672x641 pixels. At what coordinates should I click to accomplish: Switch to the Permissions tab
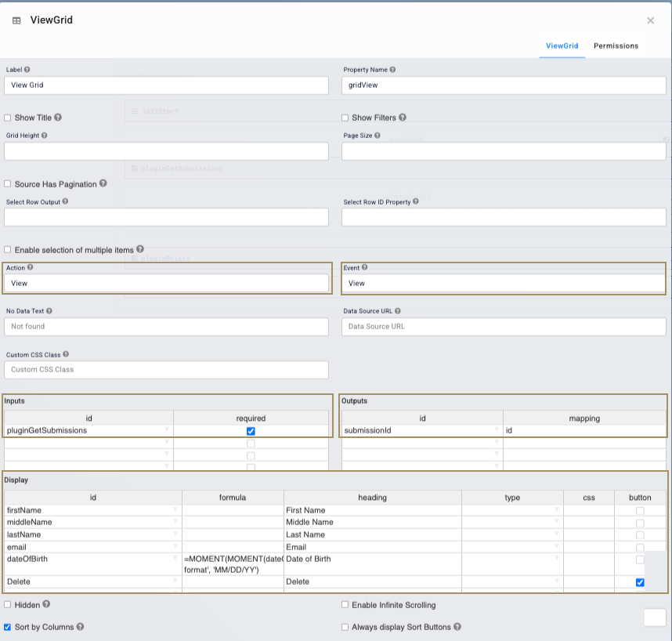(616, 46)
